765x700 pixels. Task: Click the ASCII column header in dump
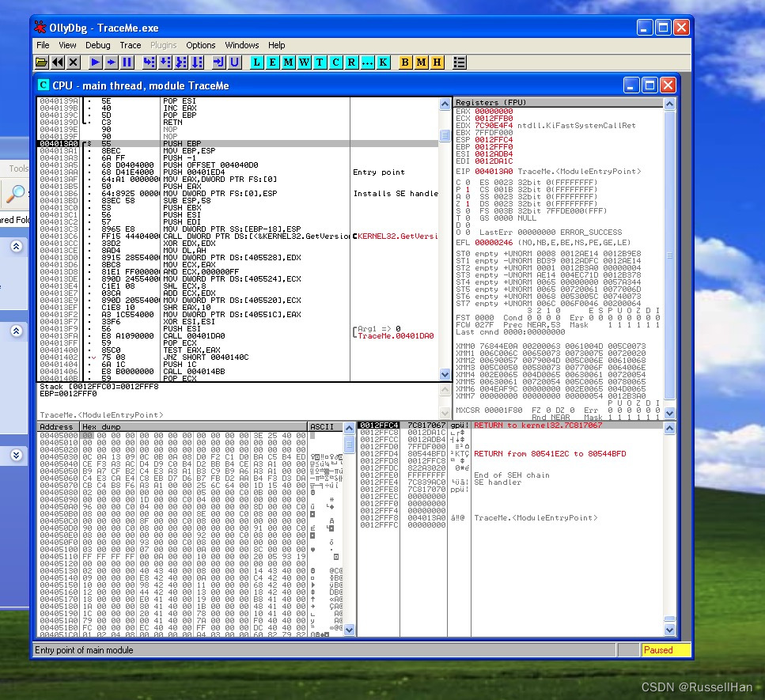click(325, 427)
